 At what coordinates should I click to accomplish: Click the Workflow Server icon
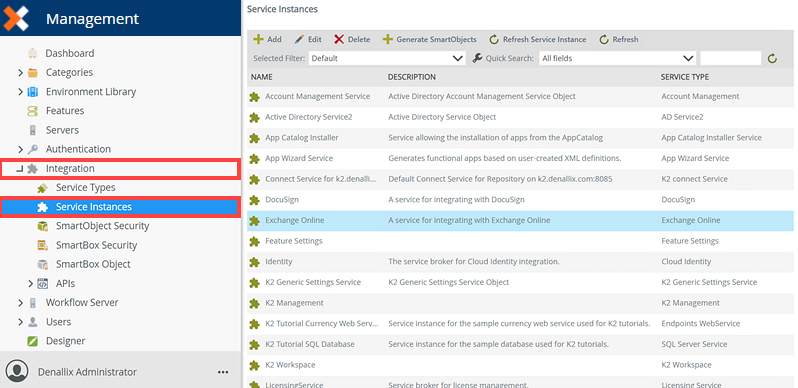pyautogui.click(x=33, y=303)
